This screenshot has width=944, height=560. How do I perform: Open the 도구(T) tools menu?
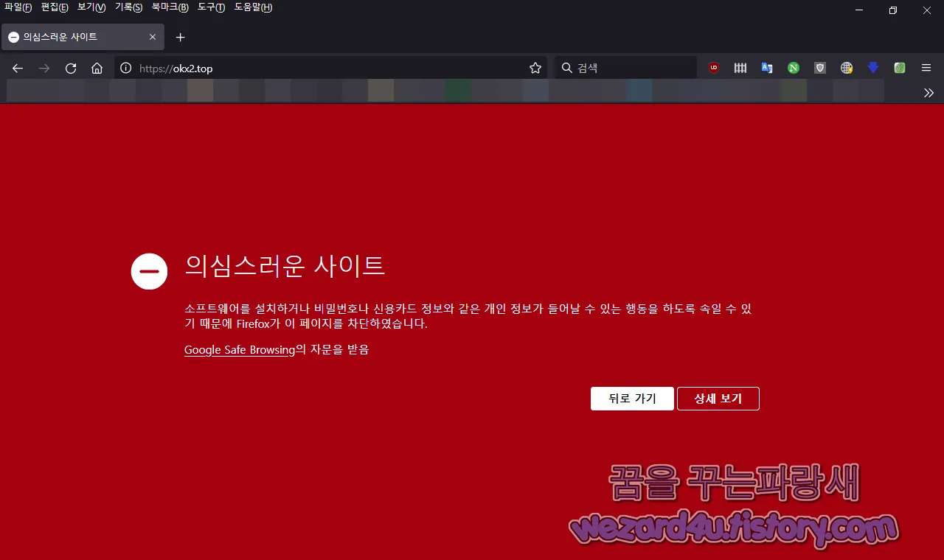[211, 7]
